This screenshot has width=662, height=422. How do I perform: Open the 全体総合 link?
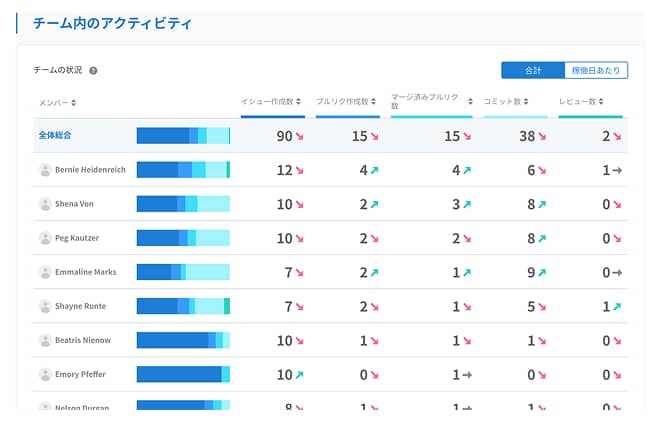[55, 135]
